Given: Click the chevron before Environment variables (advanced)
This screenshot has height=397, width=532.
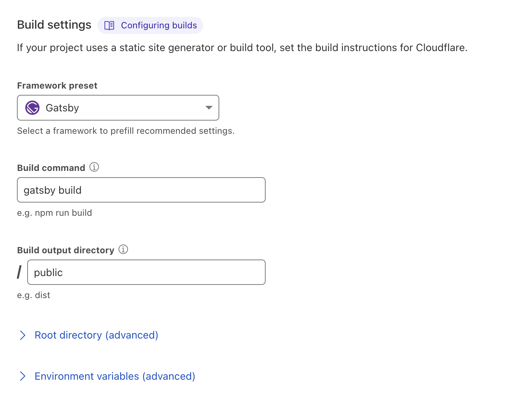Looking at the screenshot, I should (23, 376).
